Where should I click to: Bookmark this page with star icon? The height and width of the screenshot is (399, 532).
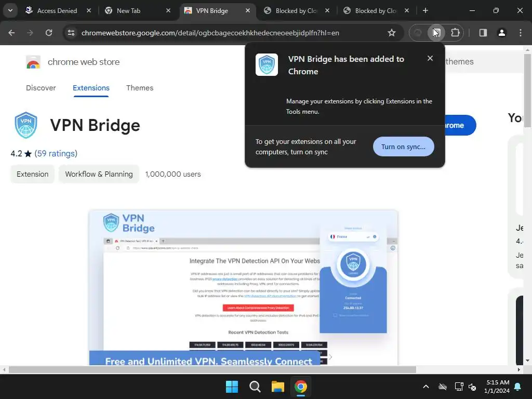(x=392, y=33)
